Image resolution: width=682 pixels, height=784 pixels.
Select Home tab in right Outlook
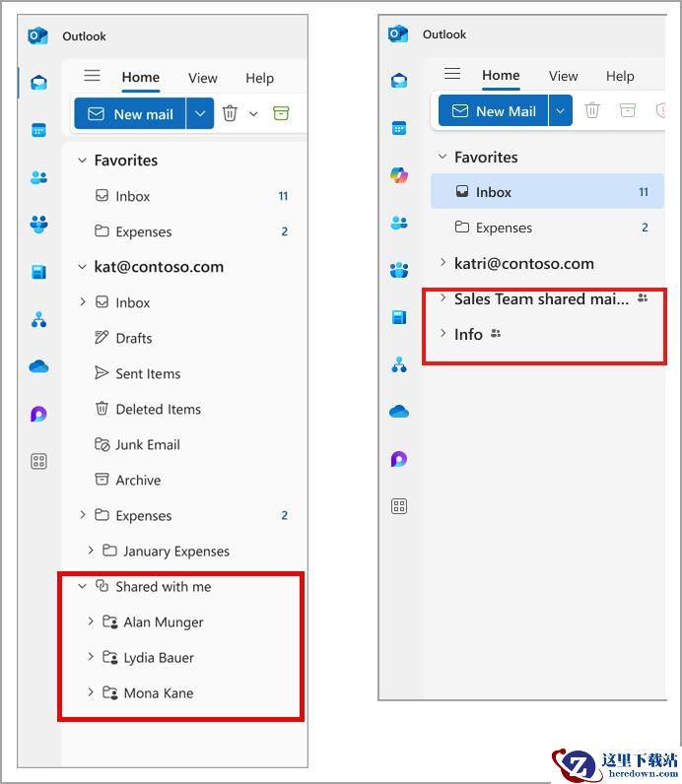click(x=501, y=76)
